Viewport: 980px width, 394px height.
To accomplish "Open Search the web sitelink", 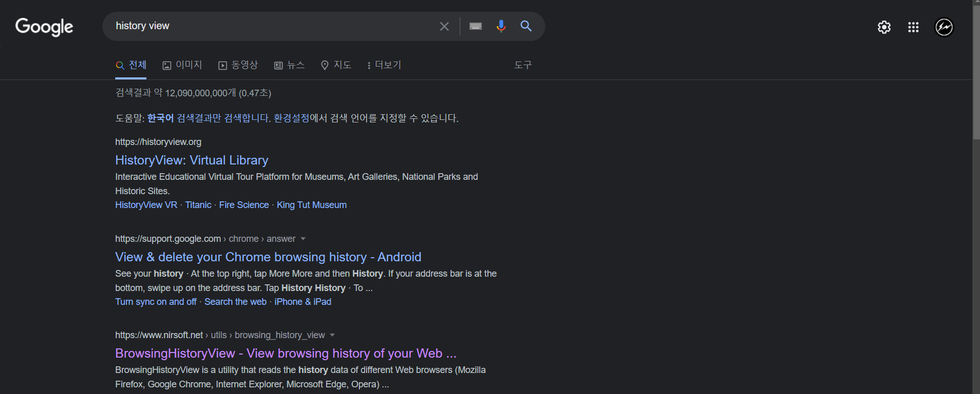I will pos(236,302).
